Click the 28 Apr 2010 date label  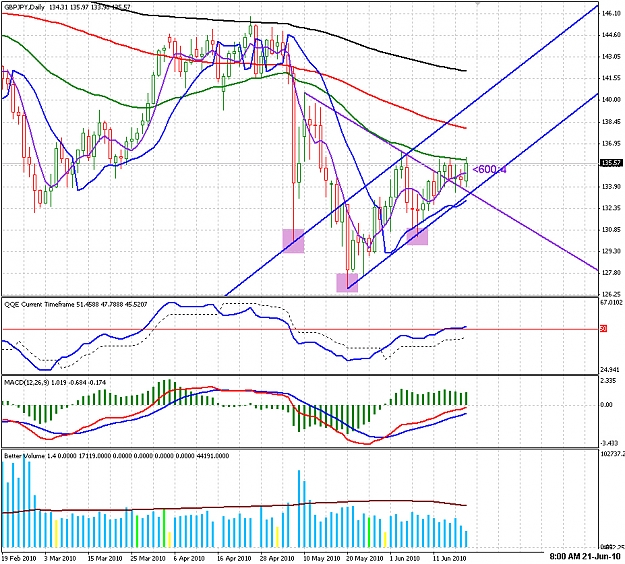point(277,558)
